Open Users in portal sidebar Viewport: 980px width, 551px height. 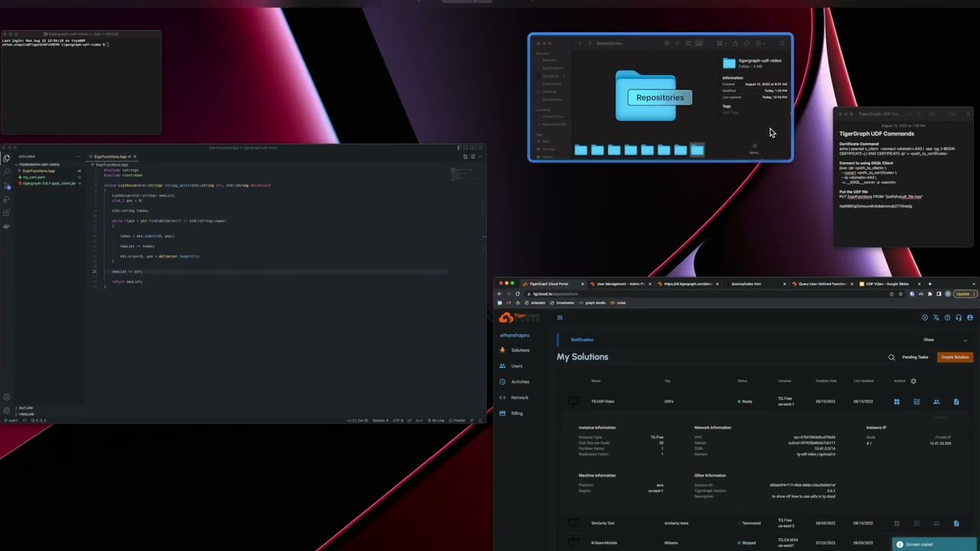pyautogui.click(x=511, y=366)
